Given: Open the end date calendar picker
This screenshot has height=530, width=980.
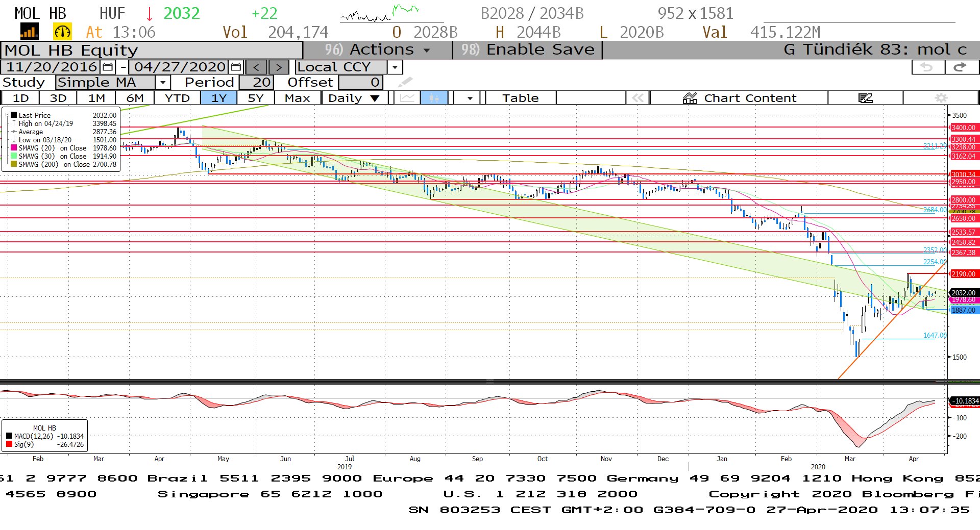Looking at the screenshot, I should 236,67.
